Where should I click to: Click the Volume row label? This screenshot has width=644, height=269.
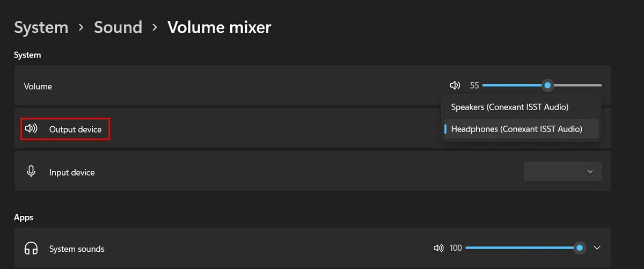click(x=38, y=86)
